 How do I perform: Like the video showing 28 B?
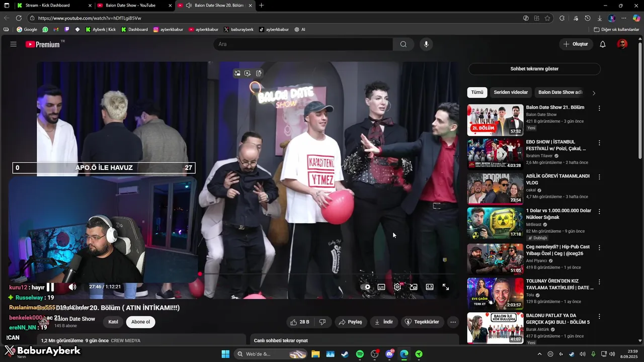point(300,322)
